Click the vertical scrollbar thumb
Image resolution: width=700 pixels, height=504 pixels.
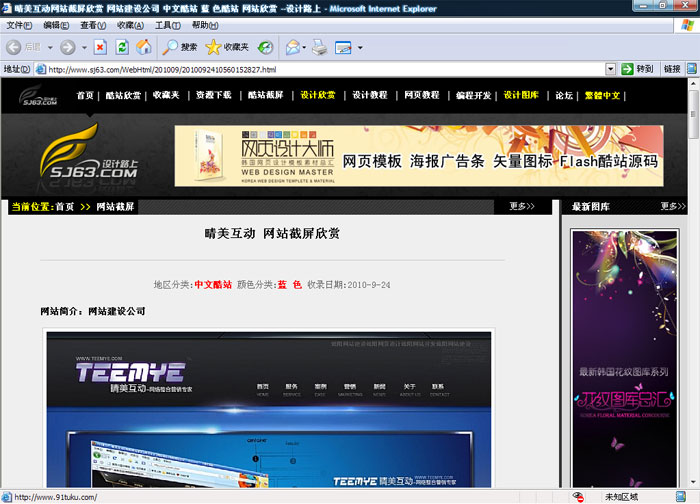pyautogui.click(x=693, y=114)
